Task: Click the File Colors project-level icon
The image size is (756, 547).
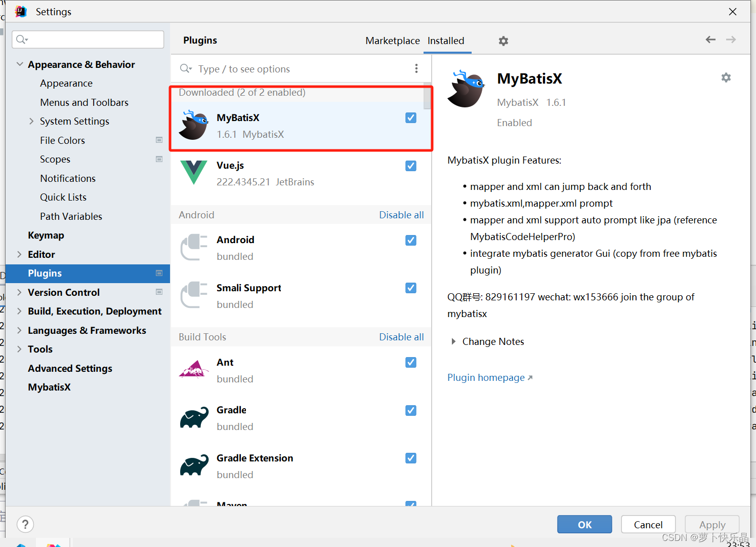Action: (159, 140)
